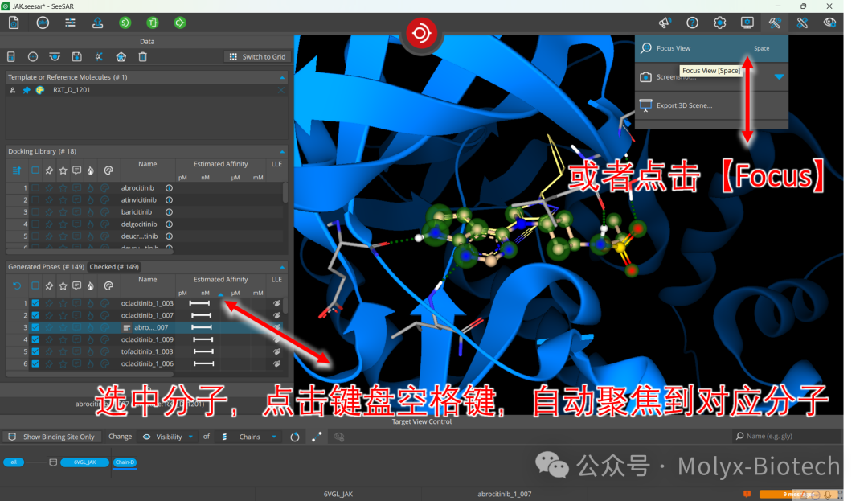
Task: Switch to the Checked (# 149) tab
Action: click(114, 267)
